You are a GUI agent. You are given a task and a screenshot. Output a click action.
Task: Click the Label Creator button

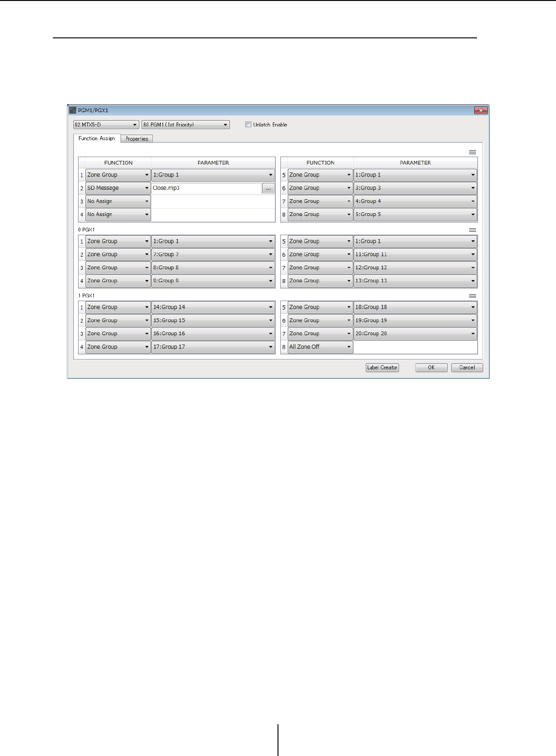(382, 367)
